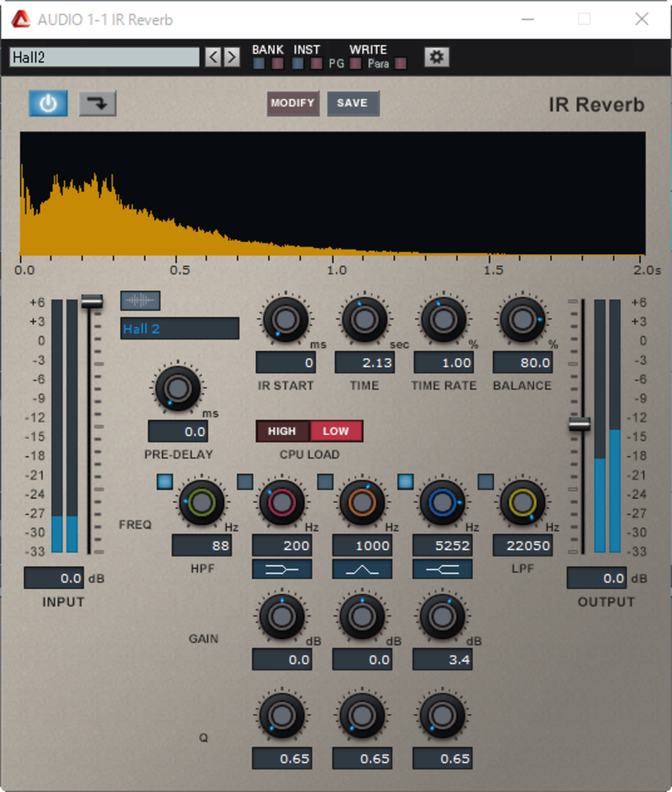Click the HPF frequency field showing 88
Image resolution: width=672 pixels, height=792 pixels.
[202, 546]
